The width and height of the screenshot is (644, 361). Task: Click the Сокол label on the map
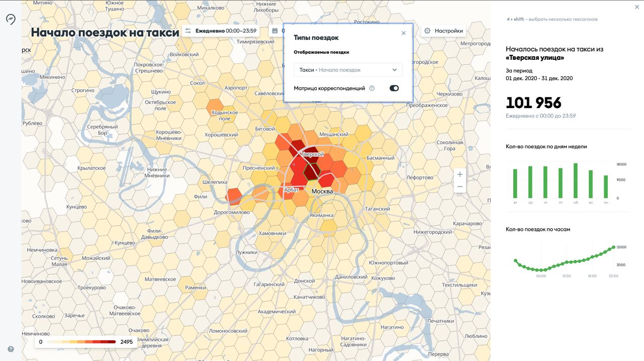click(198, 83)
